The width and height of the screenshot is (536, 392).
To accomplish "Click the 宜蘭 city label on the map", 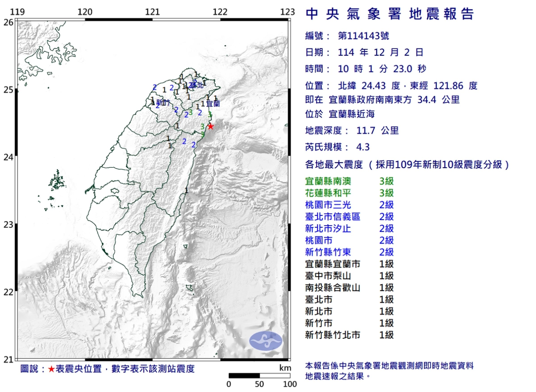I will (x=213, y=104).
